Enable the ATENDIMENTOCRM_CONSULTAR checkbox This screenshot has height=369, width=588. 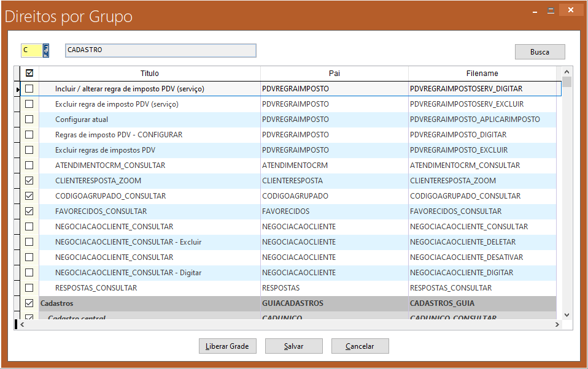29,165
